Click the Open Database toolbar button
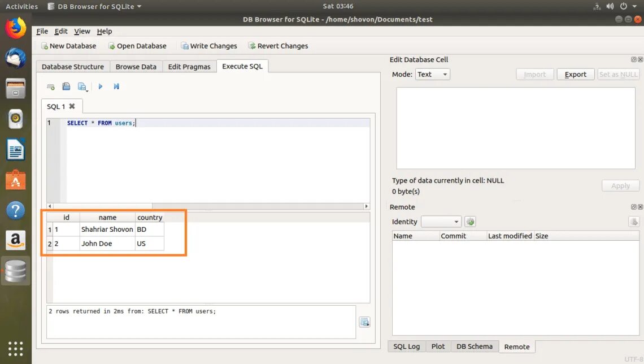644x364 pixels. click(137, 46)
